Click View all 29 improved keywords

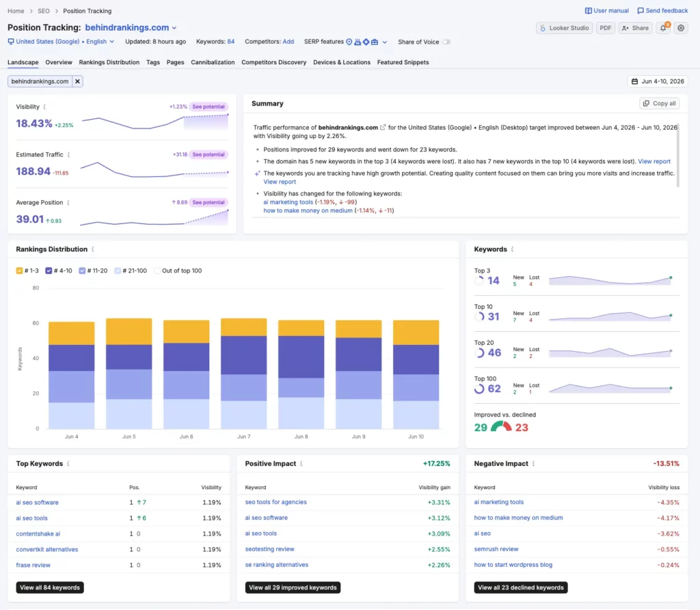click(293, 587)
